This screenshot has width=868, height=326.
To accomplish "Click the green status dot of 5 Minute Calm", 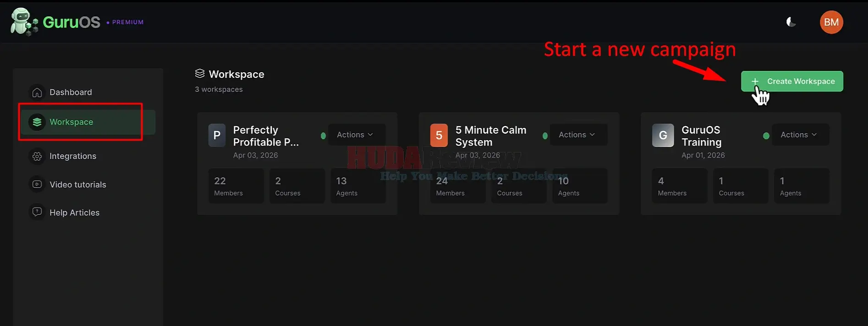I will click(545, 136).
